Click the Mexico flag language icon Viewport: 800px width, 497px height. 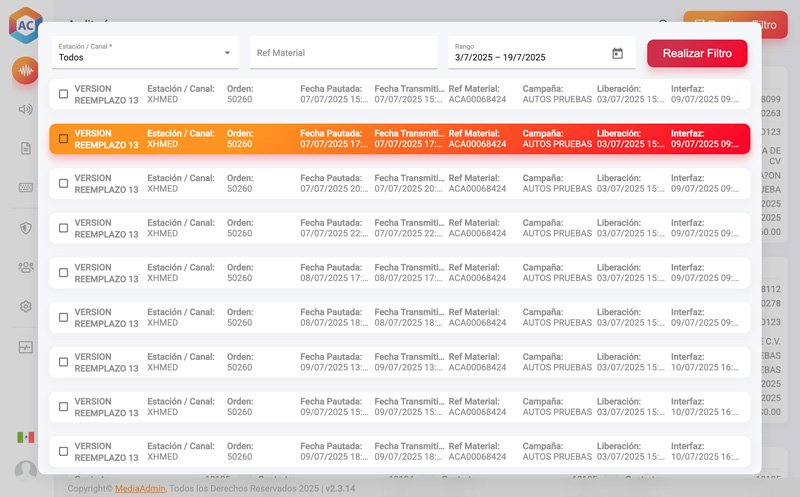[25, 437]
